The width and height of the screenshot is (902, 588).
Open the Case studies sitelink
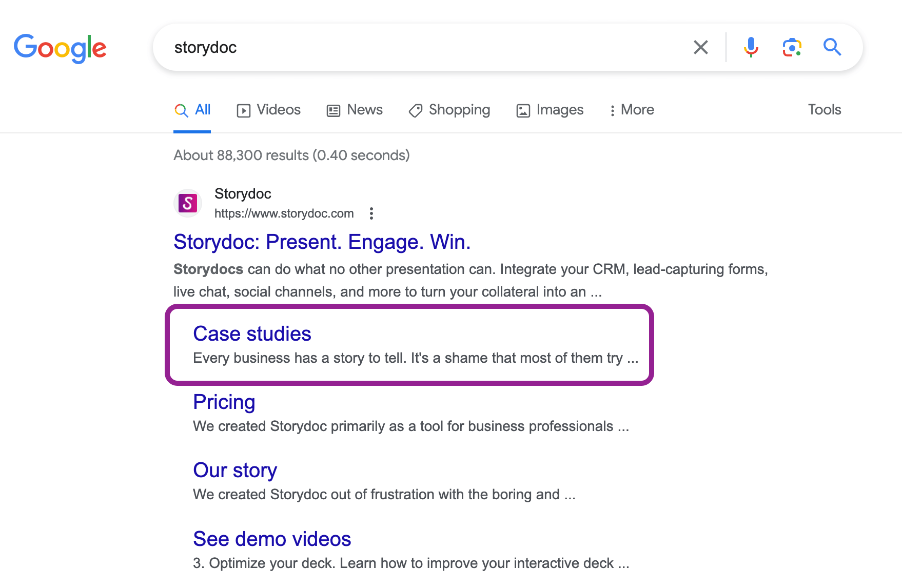[251, 334]
